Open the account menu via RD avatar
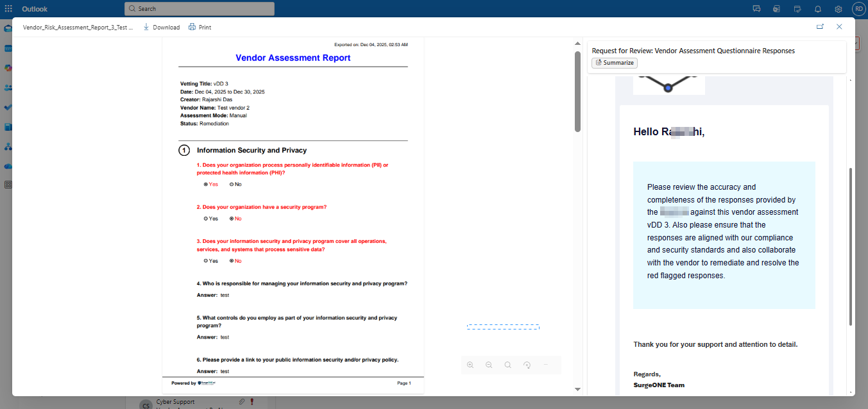Image resolution: width=868 pixels, height=409 pixels. tap(858, 9)
